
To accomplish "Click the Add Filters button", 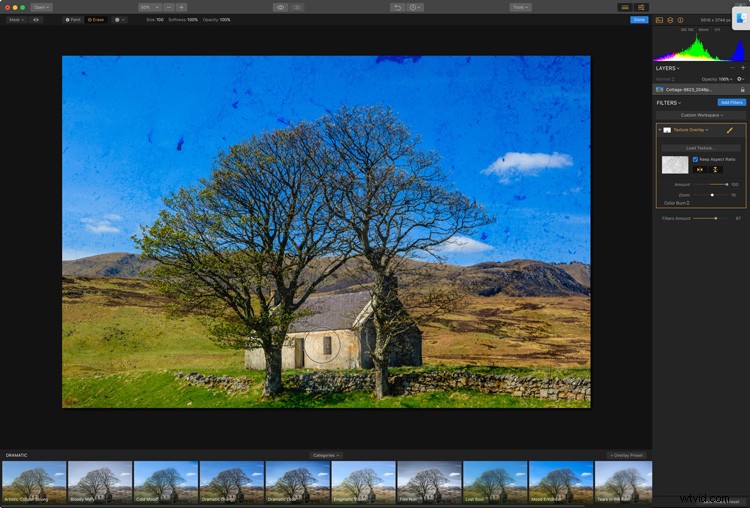I will (731, 102).
